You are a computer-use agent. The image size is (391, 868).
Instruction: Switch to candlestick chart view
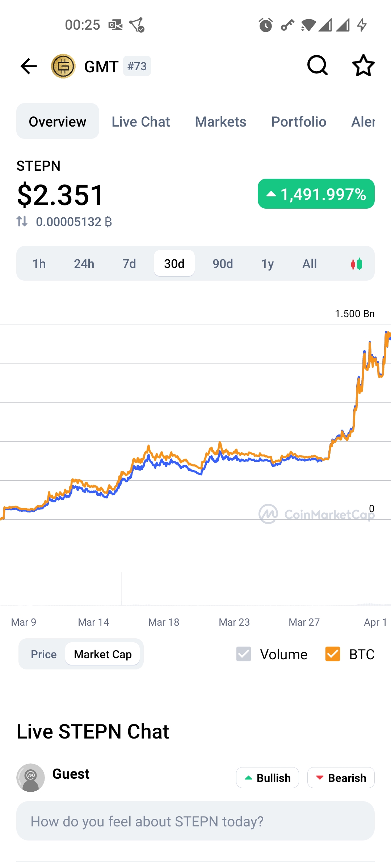[x=356, y=264]
